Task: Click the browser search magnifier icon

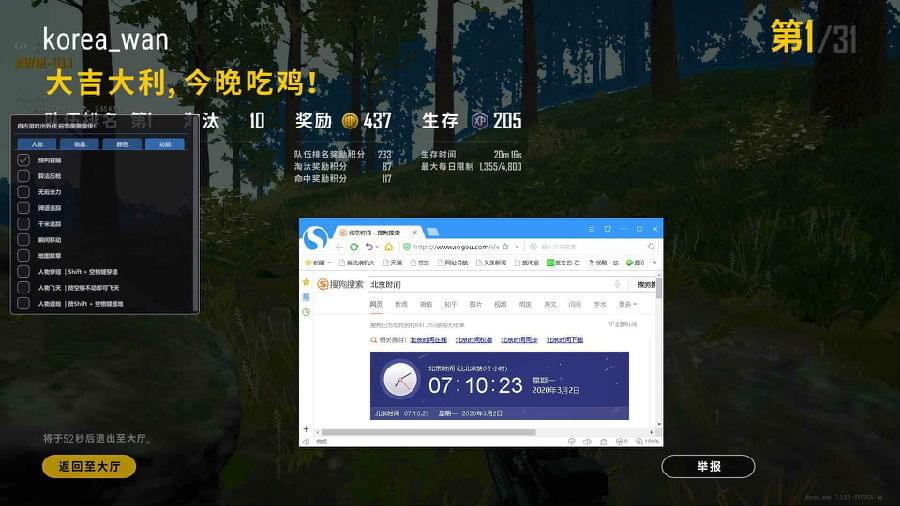Action: point(651,247)
